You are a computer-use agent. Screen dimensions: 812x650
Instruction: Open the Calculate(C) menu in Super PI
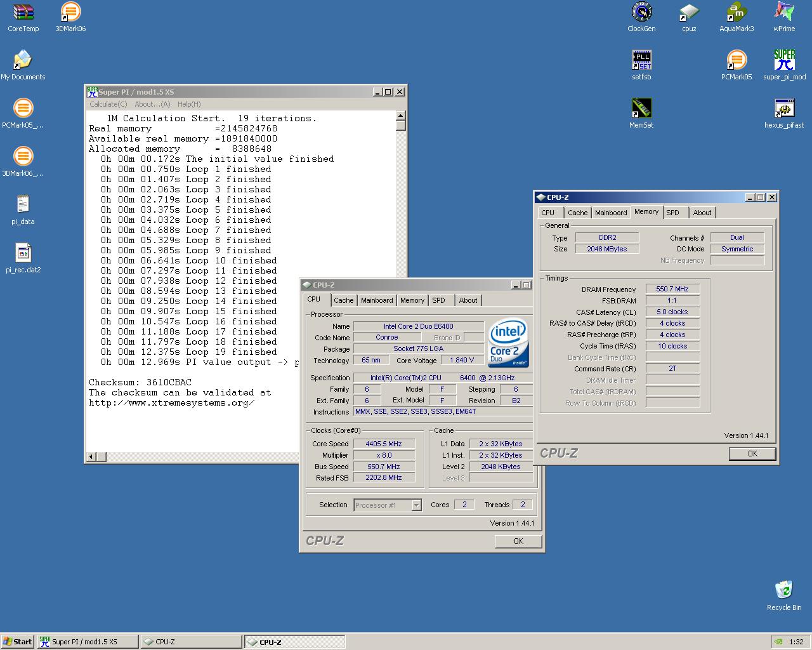pyautogui.click(x=108, y=104)
